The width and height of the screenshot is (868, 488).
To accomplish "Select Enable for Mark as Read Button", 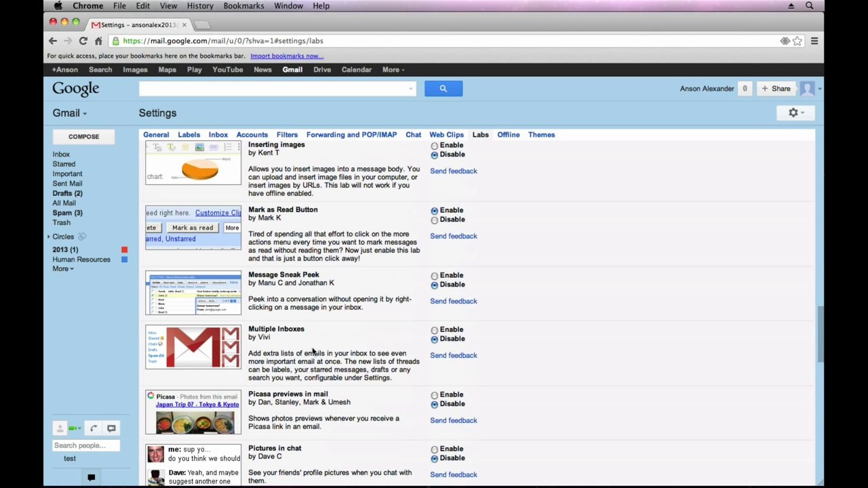I will pyautogui.click(x=435, y=211).
